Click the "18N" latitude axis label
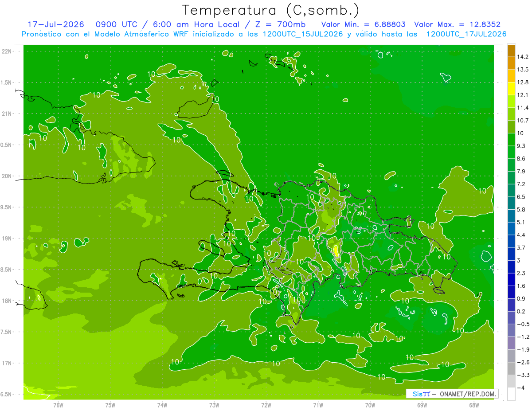Image resolution: width=532 pixels, height=411 pixels. 7,301
